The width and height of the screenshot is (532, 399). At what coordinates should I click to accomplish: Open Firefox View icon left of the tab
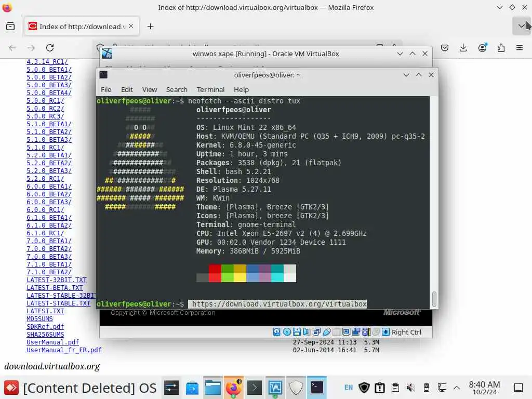coord(10,26)
